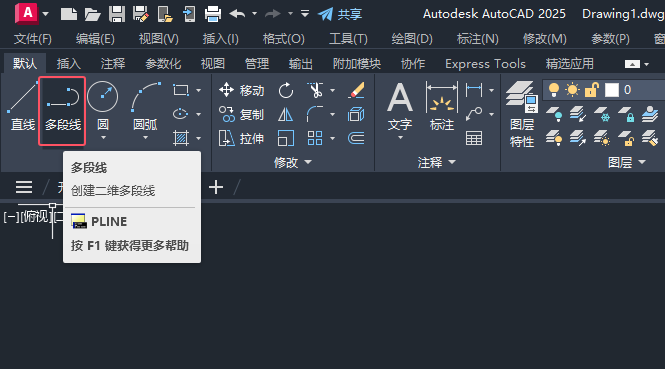Open the Modify (修改) menu in the menu bar
This screenshot has width=665, height=369.
[x=545, y=39]
